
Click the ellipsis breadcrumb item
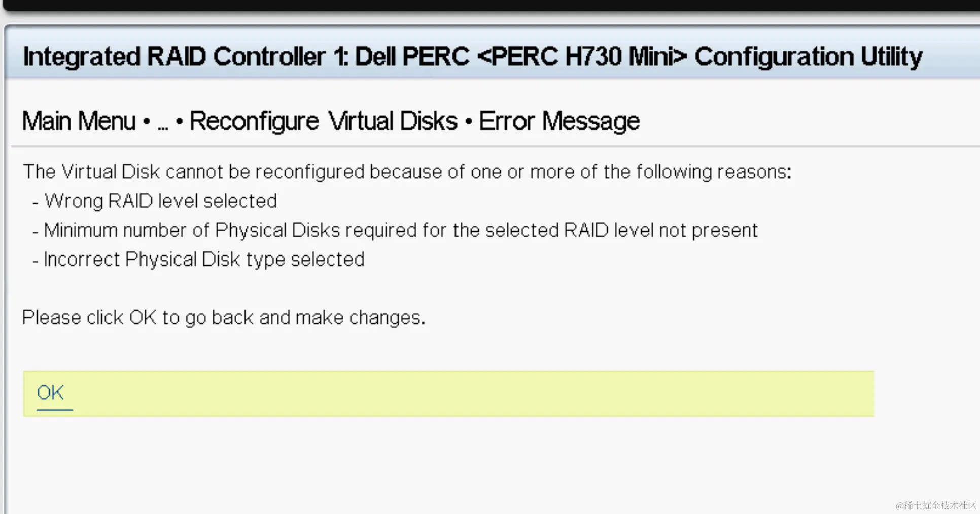162,122
